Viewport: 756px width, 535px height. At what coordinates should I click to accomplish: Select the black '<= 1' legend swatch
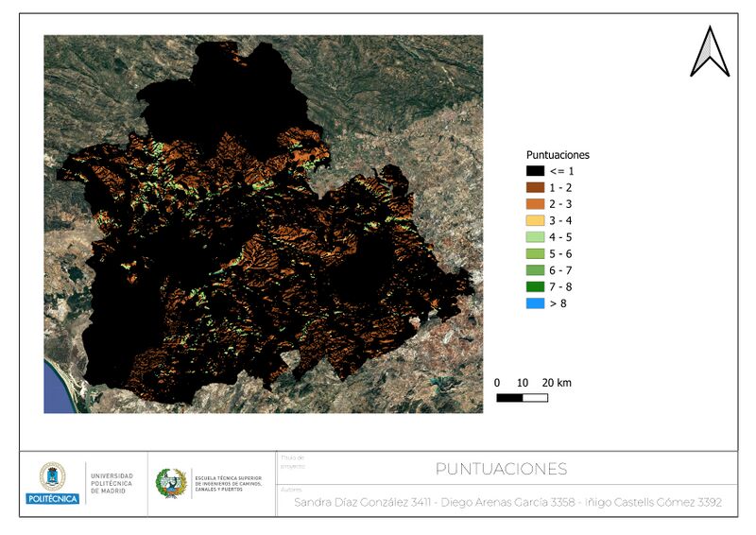point(536,171)
